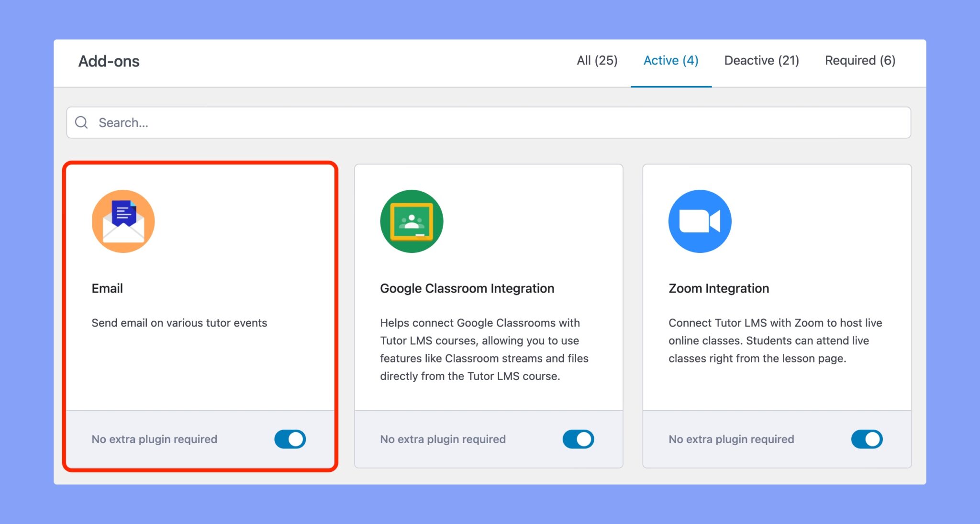Click the Google Classroom chalkboard icon

click(412, 221)
